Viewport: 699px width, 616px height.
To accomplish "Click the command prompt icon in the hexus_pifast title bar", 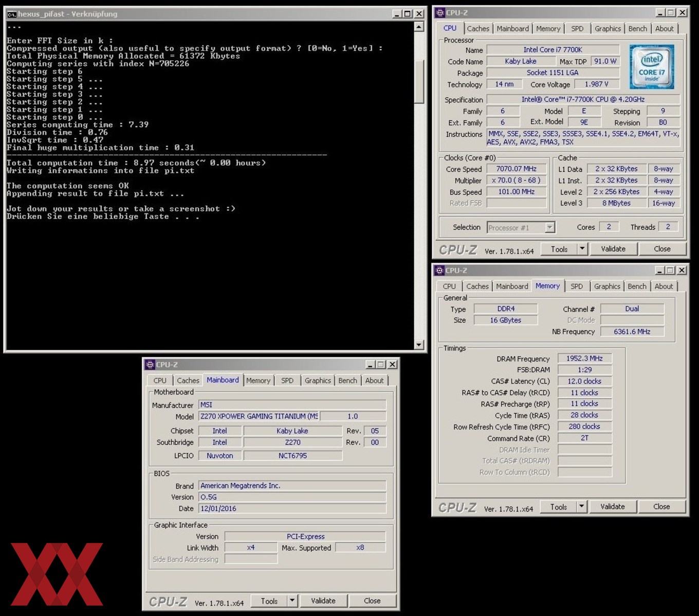I will click(x=12, y=14).
